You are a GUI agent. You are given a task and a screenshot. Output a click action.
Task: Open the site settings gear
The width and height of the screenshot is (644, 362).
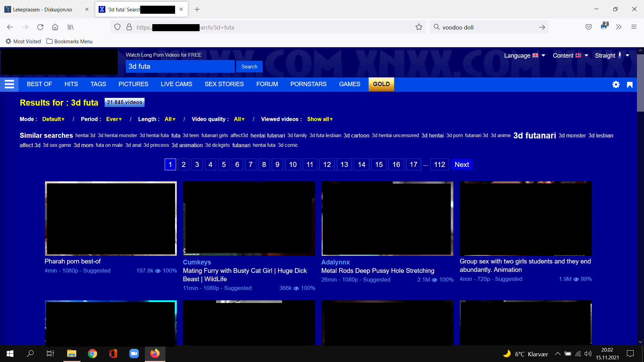pos(616,84)
